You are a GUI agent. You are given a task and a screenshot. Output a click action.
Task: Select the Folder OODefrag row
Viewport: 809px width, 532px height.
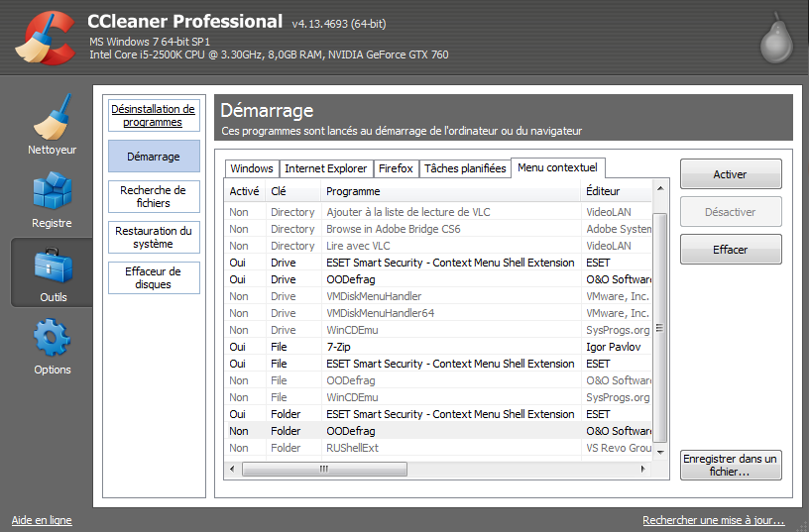click(438, 431)
